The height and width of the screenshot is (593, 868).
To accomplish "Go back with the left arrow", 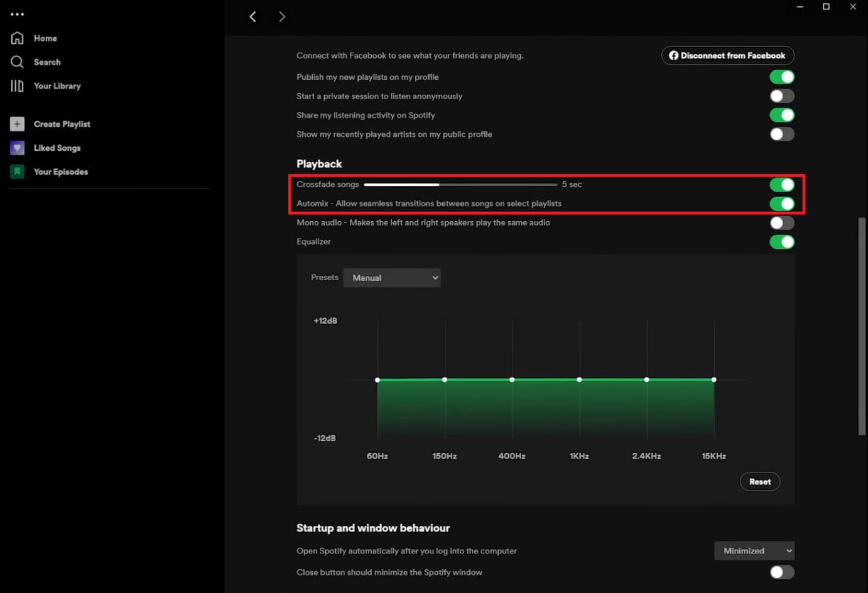I will [x=252, y=16].
